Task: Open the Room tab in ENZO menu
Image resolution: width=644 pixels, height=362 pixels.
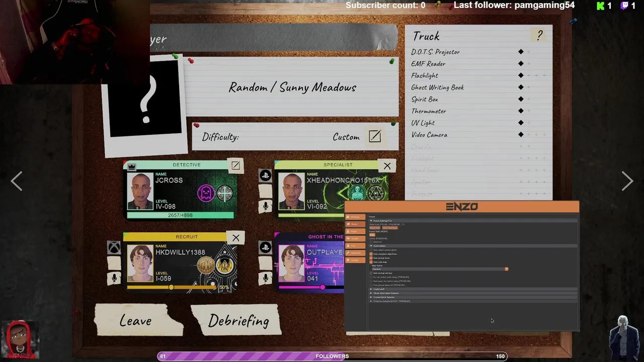Action: pos(356,224)
